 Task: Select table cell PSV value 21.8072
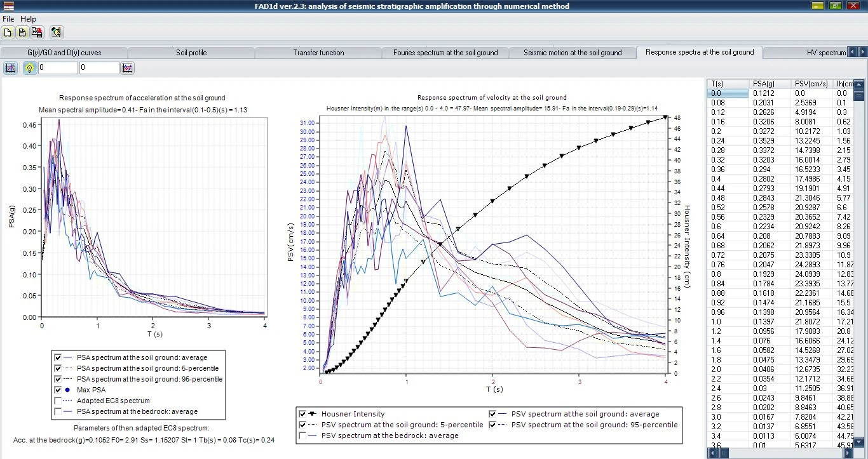(x=813, y=321)
